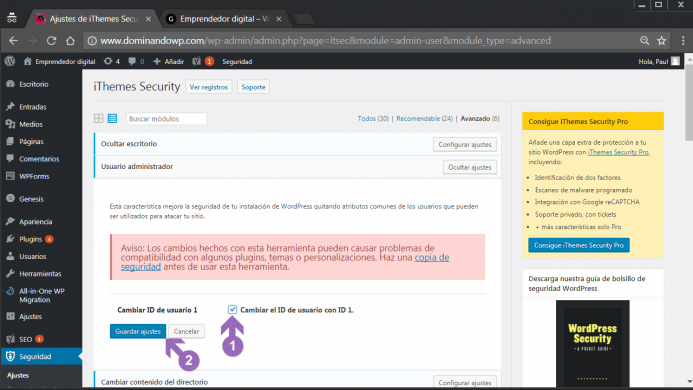Image resolution: width=693 pixels, height=390 pixels.
Task: Open All-in-One WP Migration in sidebar
Action: 41,295
